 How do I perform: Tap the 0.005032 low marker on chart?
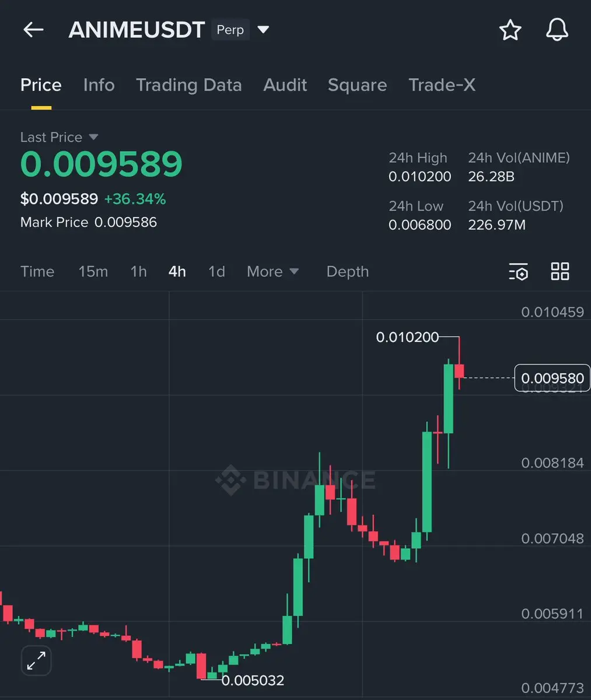pyautogui.click(x=253, y=680)
